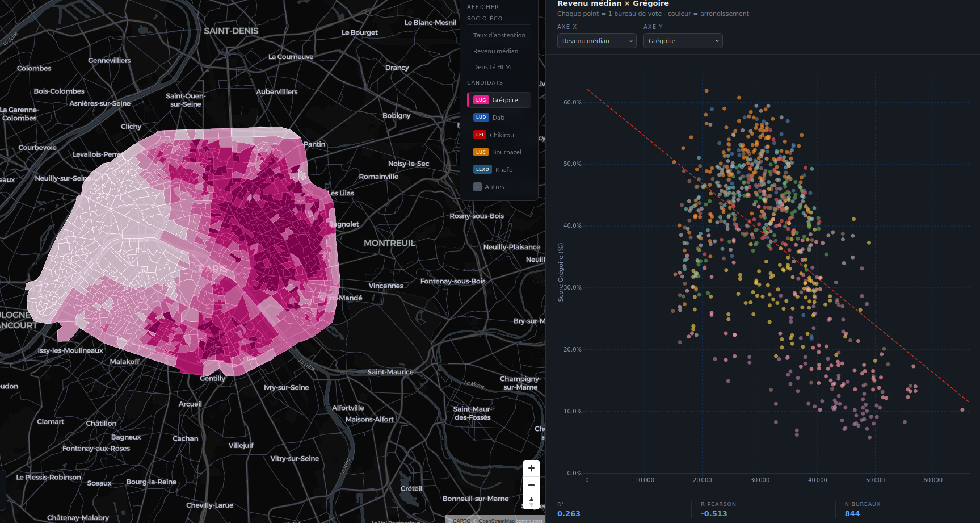
Task: Select Revenu médian in socio-éco list
Action: (x=495, y=51)
